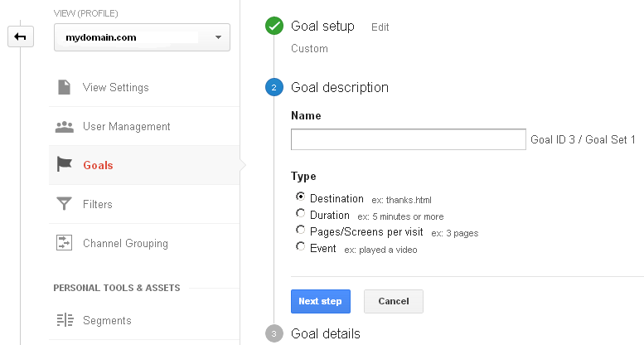
Task: Click the Channel Grouping arrows icon
Action: pyautogui.click(x=64, y=243)
